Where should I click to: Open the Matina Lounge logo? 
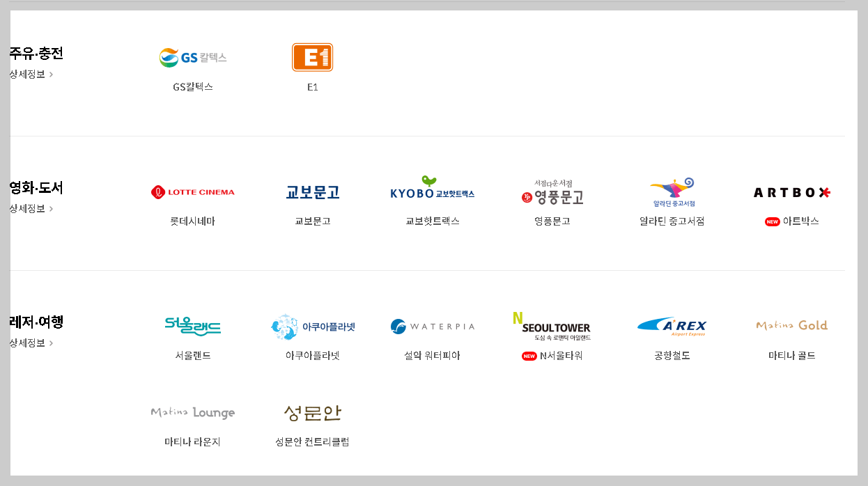(193, 412)
